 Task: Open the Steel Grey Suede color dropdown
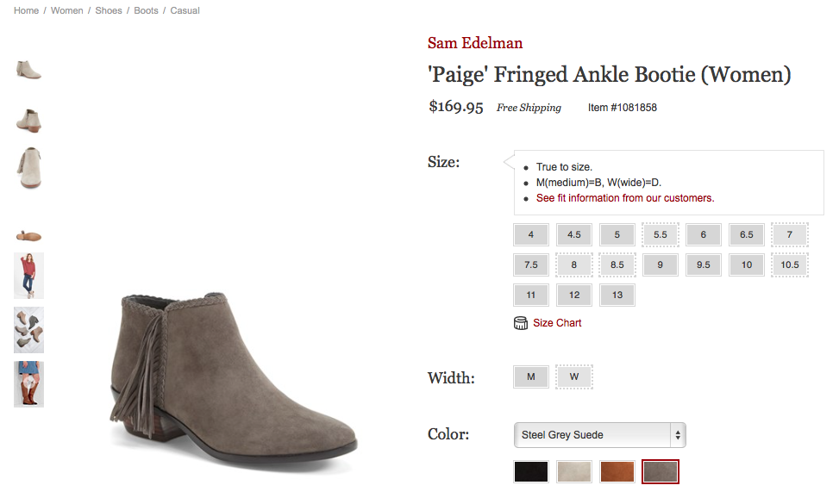[599, 435]
